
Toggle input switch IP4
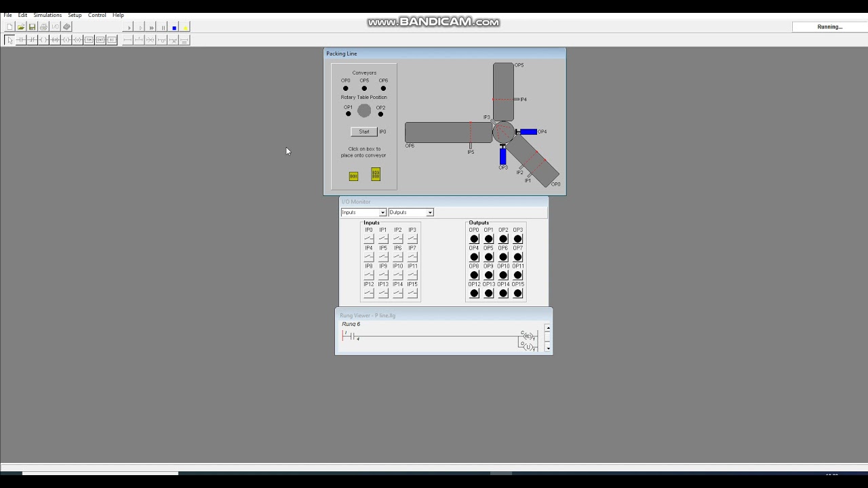pos(369,257)
